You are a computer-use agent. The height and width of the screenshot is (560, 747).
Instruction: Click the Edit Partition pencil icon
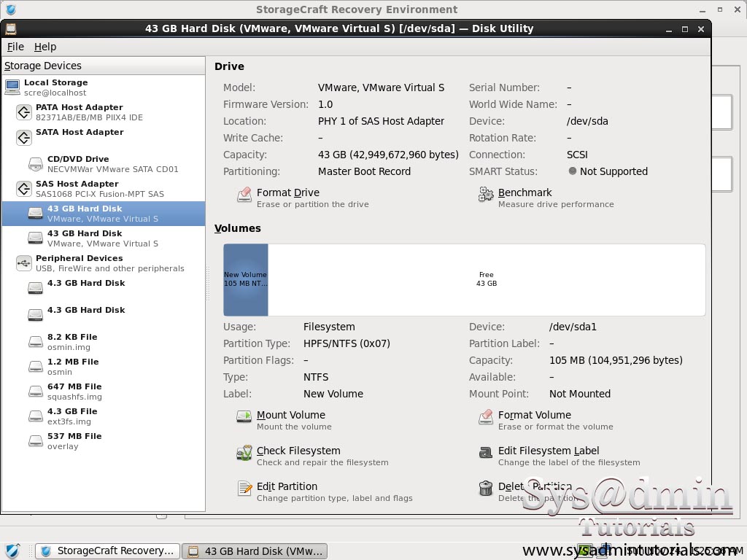(244, 489)
